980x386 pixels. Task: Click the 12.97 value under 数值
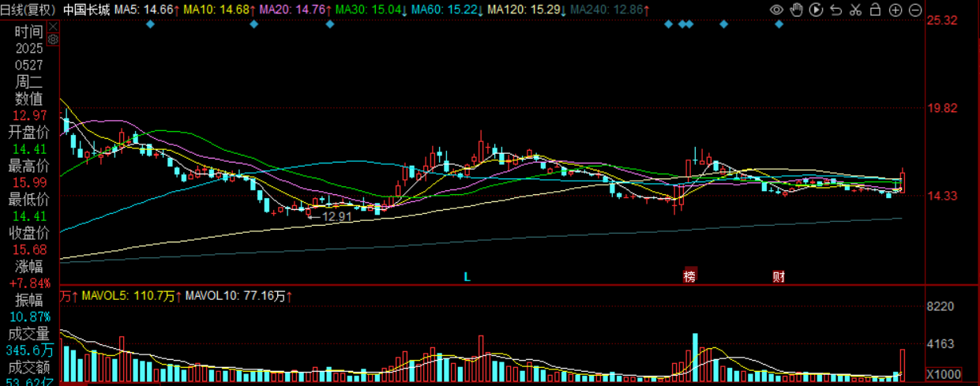point(28,115)
